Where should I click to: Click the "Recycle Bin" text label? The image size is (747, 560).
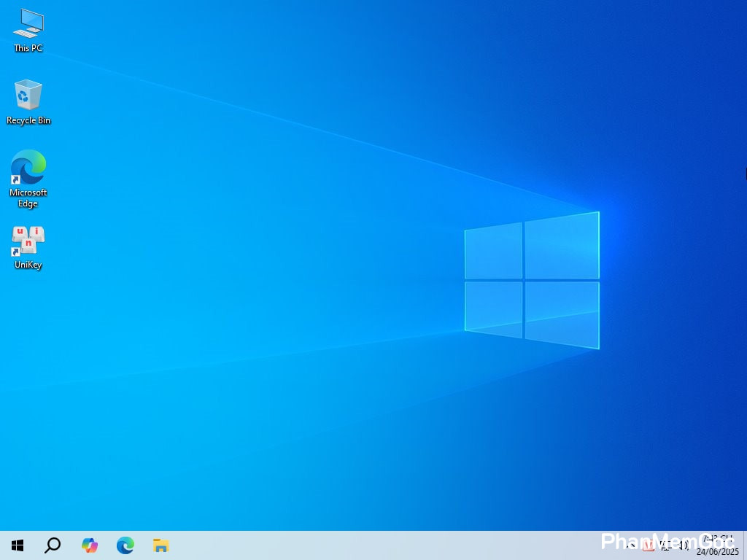tap(28, 120)
